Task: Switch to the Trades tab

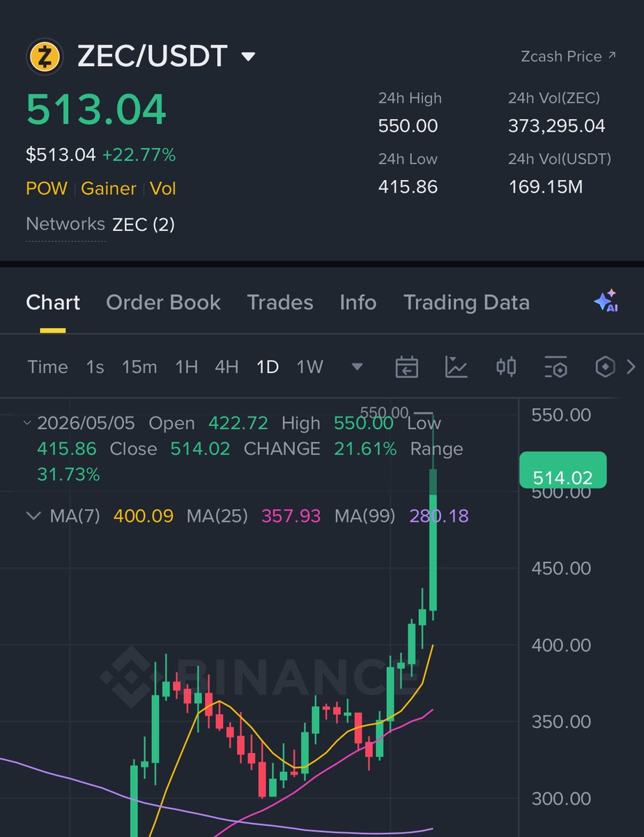Action: [x=280, y=302]
